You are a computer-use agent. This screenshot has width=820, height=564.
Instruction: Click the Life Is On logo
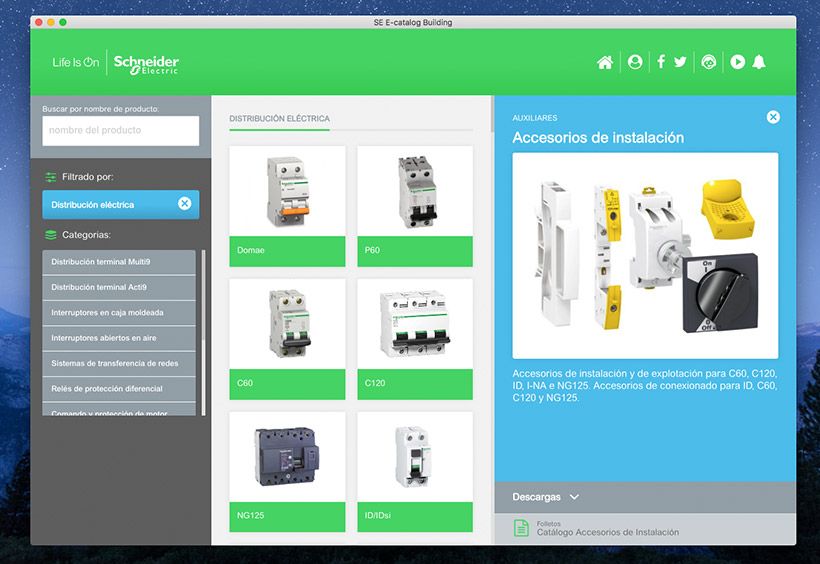76,62
